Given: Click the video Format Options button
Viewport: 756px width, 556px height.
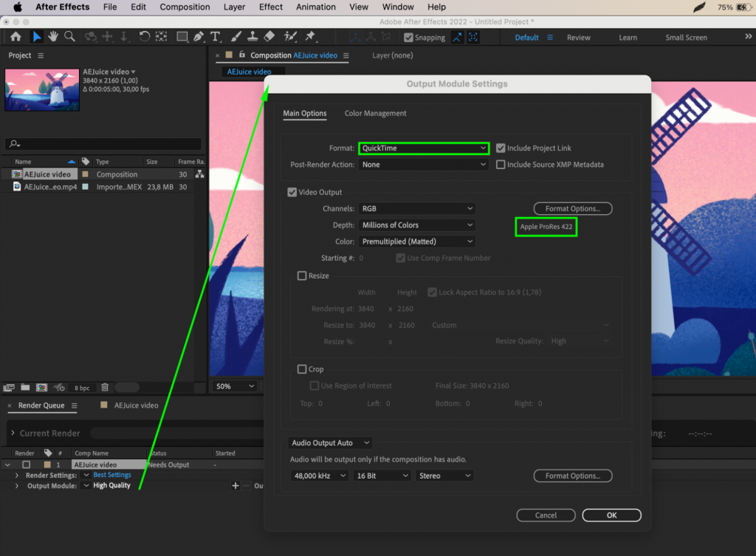Looking at the screenshot, I should pos(572,208).
